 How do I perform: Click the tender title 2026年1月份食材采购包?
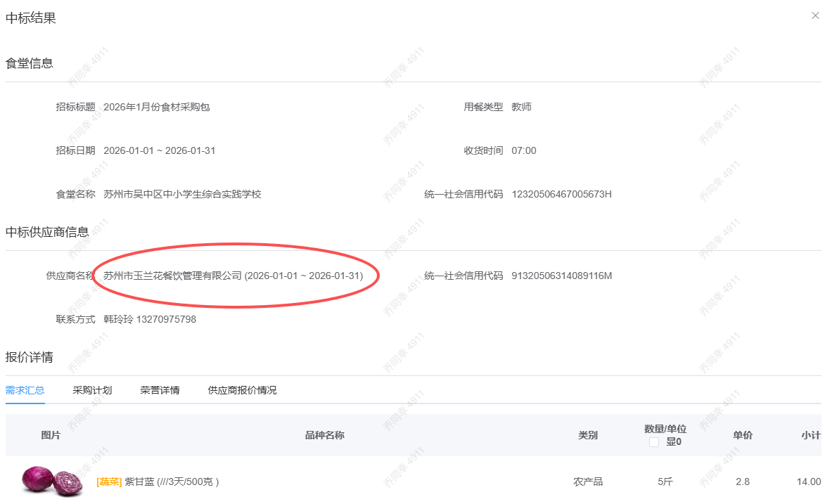point(157,107)
